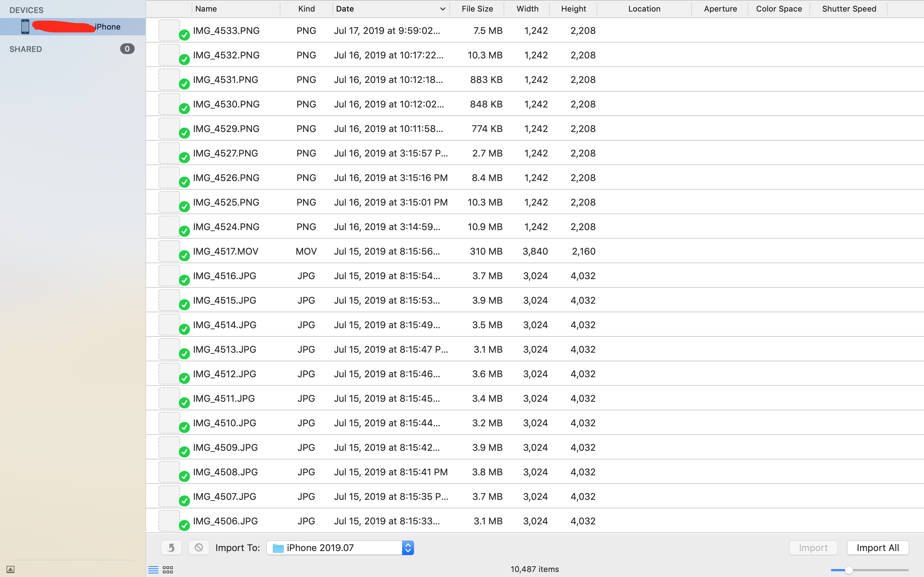924x577 pixels.
Task: Sort by the Kind column header
Action: [306, 9]
